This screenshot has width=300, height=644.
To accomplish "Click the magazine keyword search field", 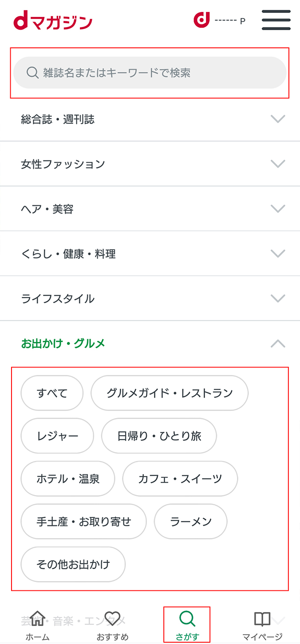I will [150, 73].
